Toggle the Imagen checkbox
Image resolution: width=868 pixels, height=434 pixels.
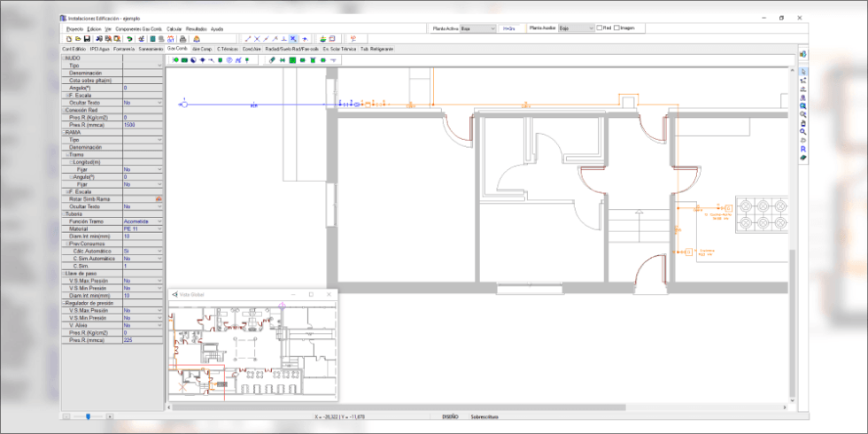(x=616, y=28)
